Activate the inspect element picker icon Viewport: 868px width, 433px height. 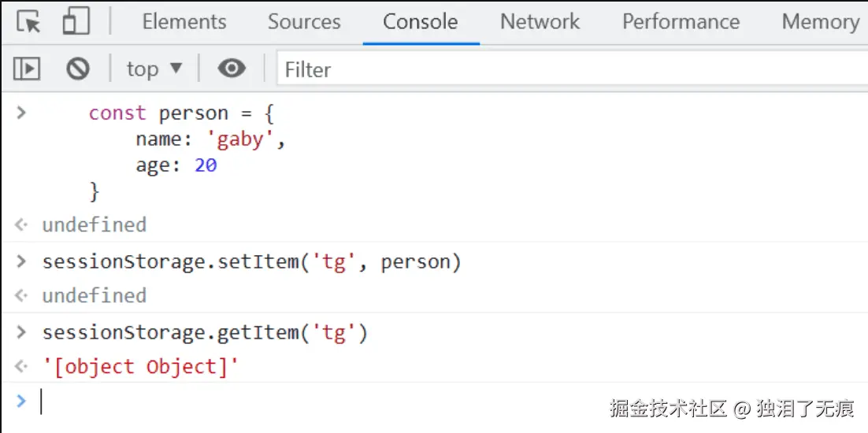click(28, 22)
